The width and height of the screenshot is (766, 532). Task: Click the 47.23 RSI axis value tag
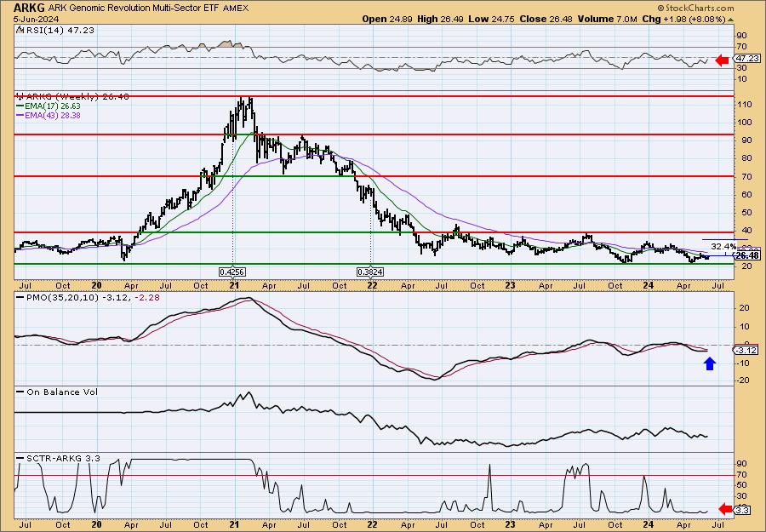[748, 59]
